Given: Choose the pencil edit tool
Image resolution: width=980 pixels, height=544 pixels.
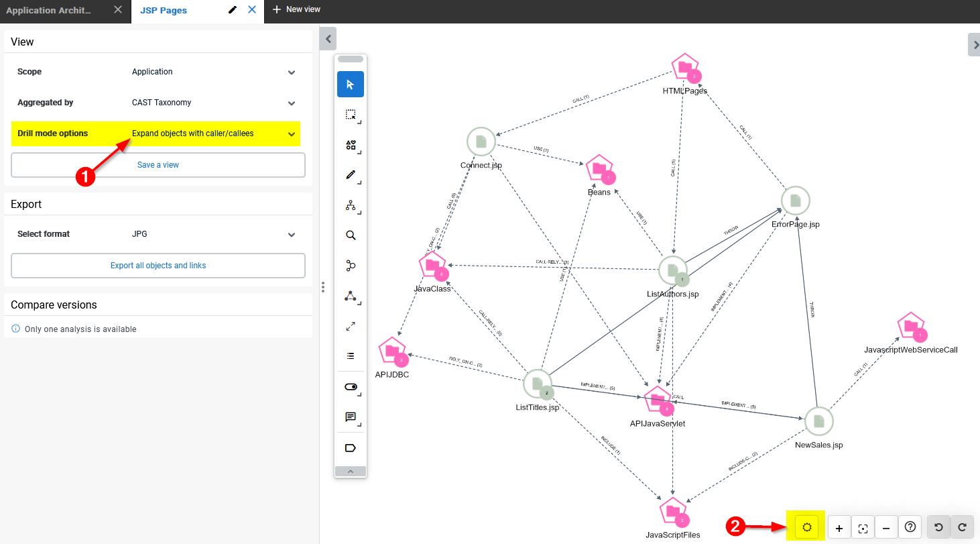Looking at the screenshot, I should [351, 175].
